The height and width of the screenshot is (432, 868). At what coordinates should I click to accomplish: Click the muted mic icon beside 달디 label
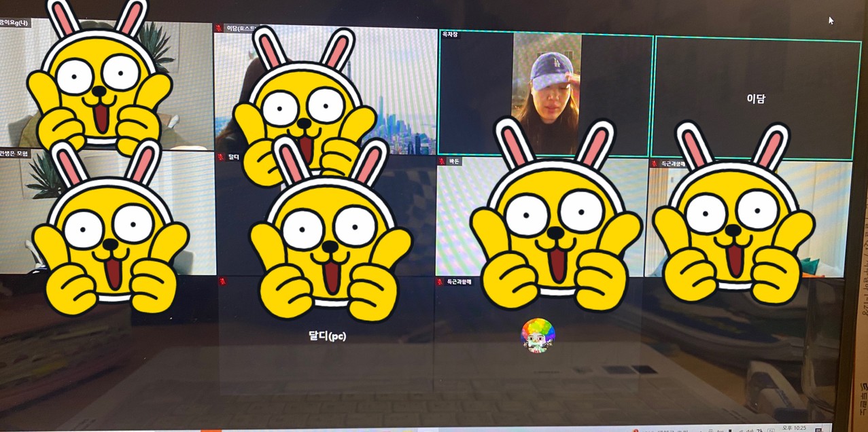tap(220, 157)
